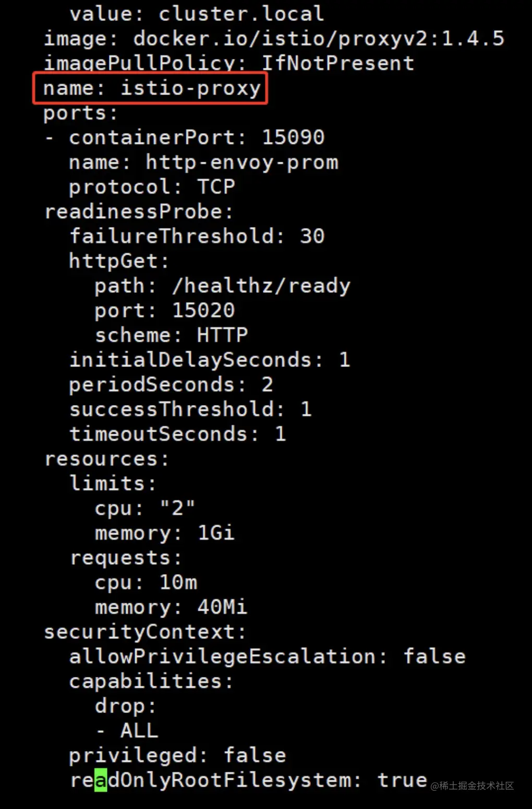Click the readinessProbe: key
The image size is (532, 809).
click(x=139, y=212)
